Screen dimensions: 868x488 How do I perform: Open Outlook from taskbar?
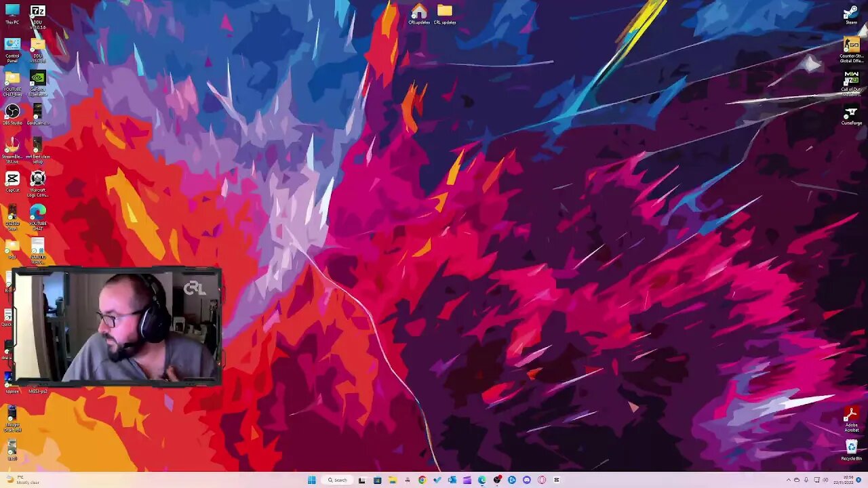452,480
